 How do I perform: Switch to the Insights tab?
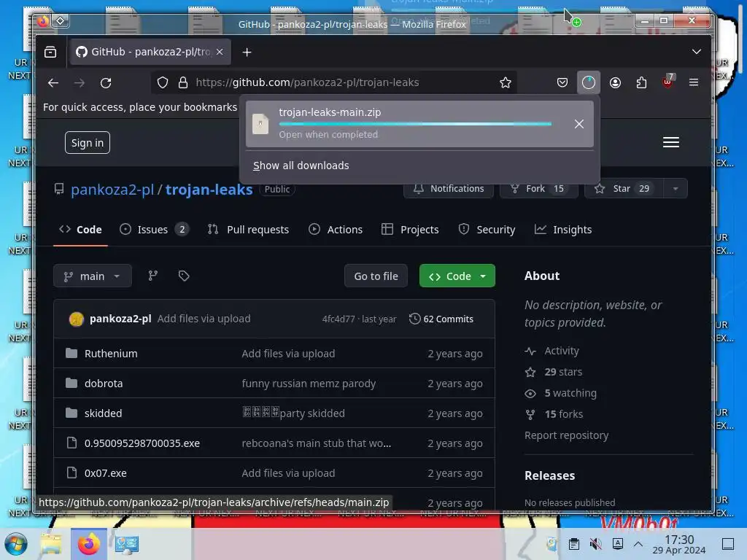[562, 230]
